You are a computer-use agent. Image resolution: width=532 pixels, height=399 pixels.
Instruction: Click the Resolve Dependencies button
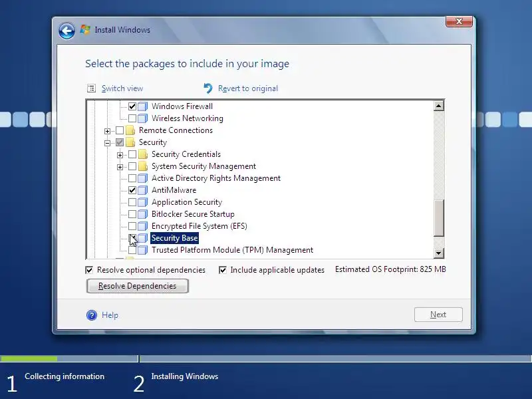pyautogui.click(x=138, y=286)
